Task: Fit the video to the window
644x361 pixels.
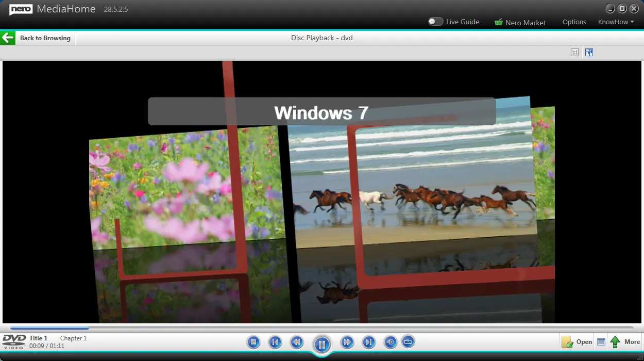Action: pos(589,52)
